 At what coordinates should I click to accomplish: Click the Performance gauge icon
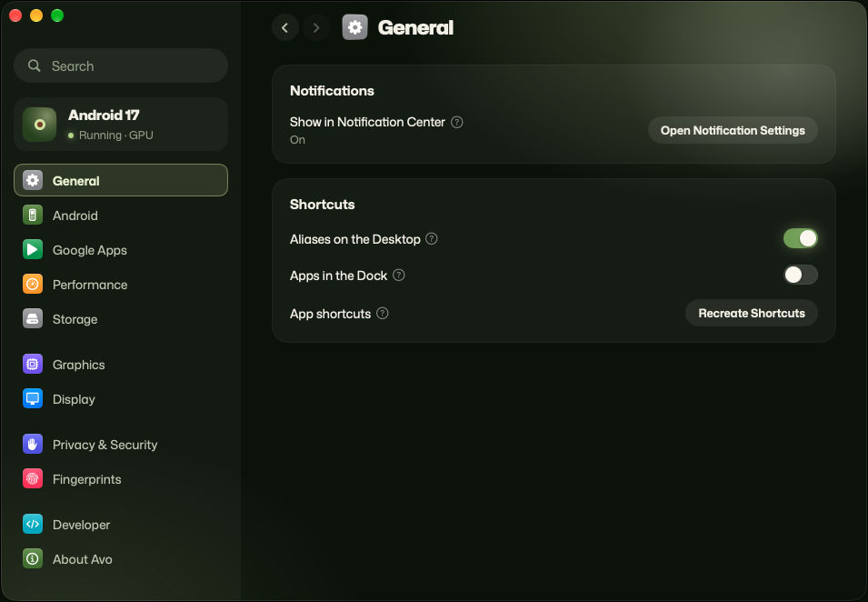(33, 284)
